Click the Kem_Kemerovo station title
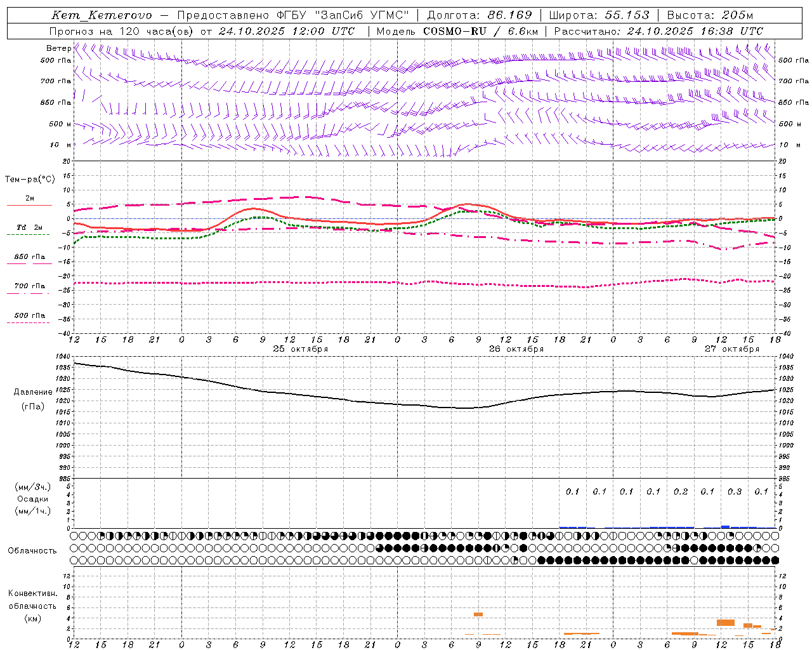 pyautogui.click(x=102, y=15)
